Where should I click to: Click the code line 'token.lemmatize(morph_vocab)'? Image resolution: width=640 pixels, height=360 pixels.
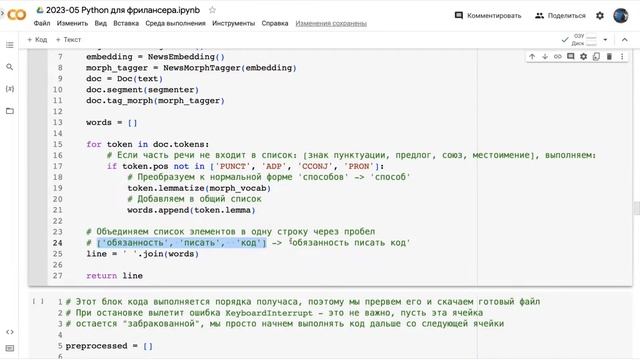[x=199, y=188]
